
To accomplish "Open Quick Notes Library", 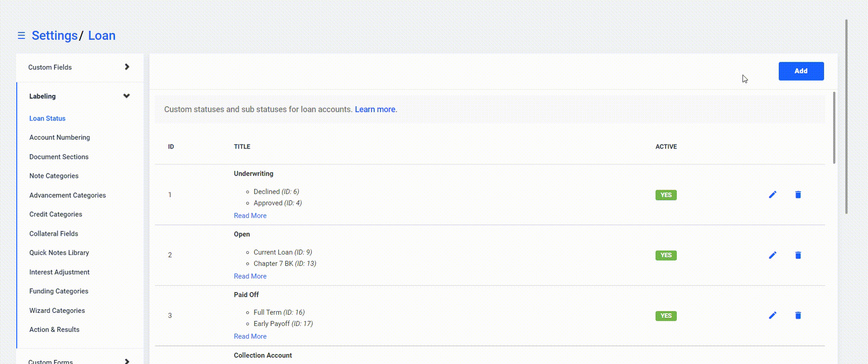I will (x=59, y=253).
